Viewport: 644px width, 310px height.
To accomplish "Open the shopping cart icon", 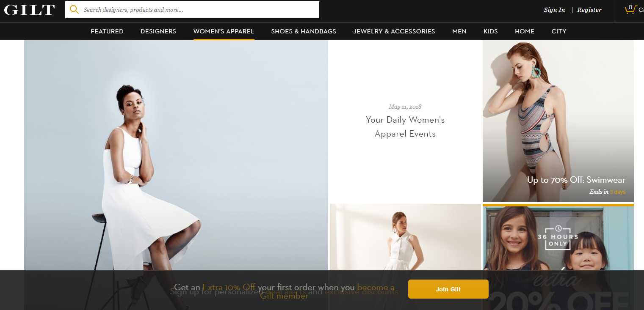I will pos(630,9).
